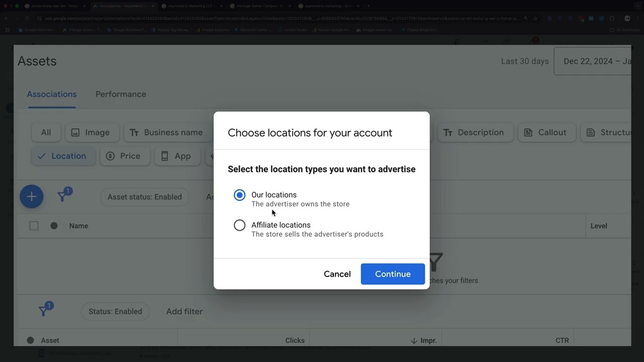The height and width of the screenshot is (362, 644).
Task: Click the status dot beside Asset column
Action: coord(30,340)
